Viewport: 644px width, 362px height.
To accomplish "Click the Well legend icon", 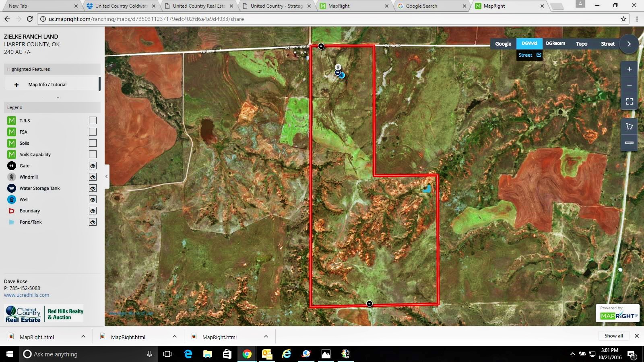I will (12, 200).
